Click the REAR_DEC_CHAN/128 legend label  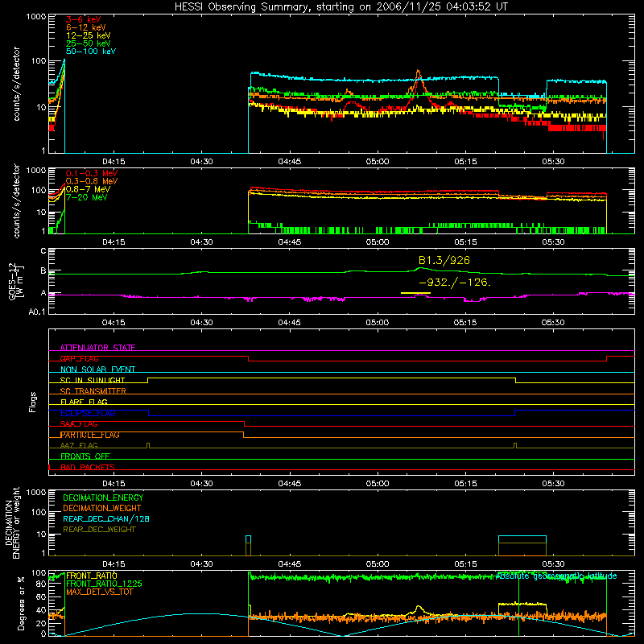pyautogui.click(x=106, y=518)
